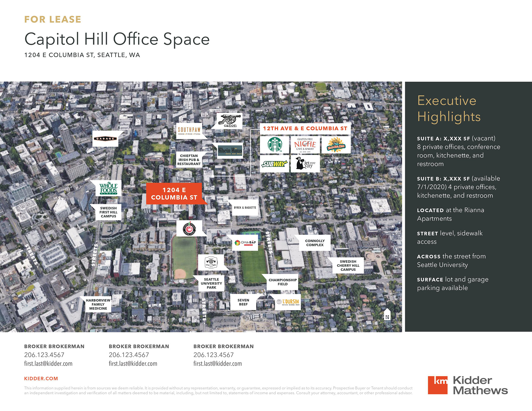The image size is (532, 411).
Task: Select the Taco Del Mar logo
Action: click(336, 145)
